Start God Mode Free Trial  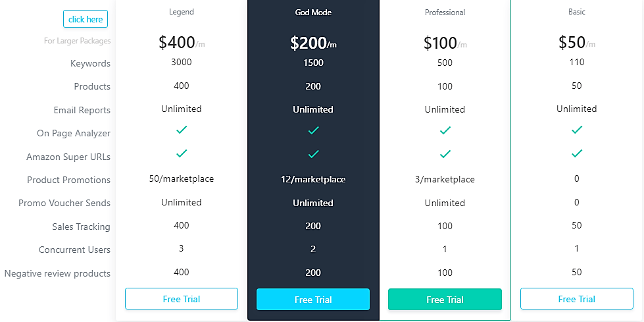[x=313, y=300]
